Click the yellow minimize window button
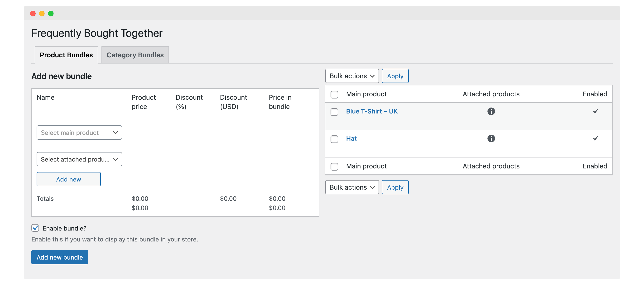This screenshot has height=285, width=644. tap(42, 14)
